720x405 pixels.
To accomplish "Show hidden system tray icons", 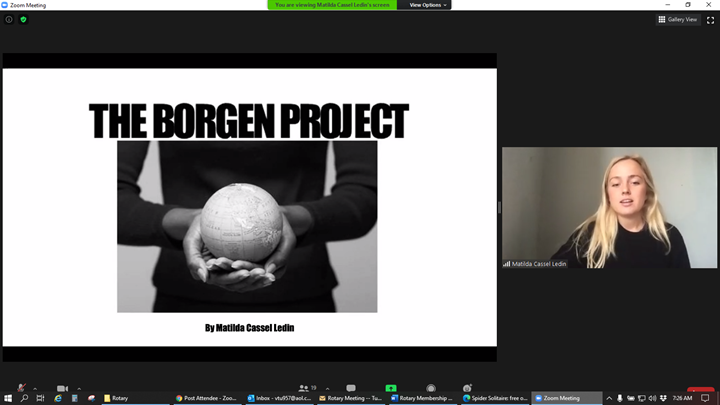I will [x=609, y=398].
